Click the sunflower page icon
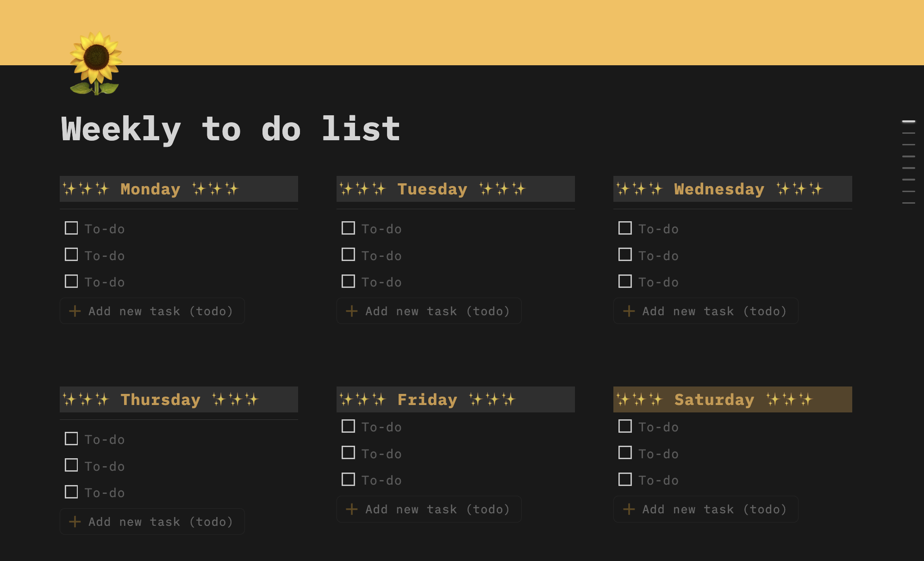The image size is (924, 561). click(96, 63)
